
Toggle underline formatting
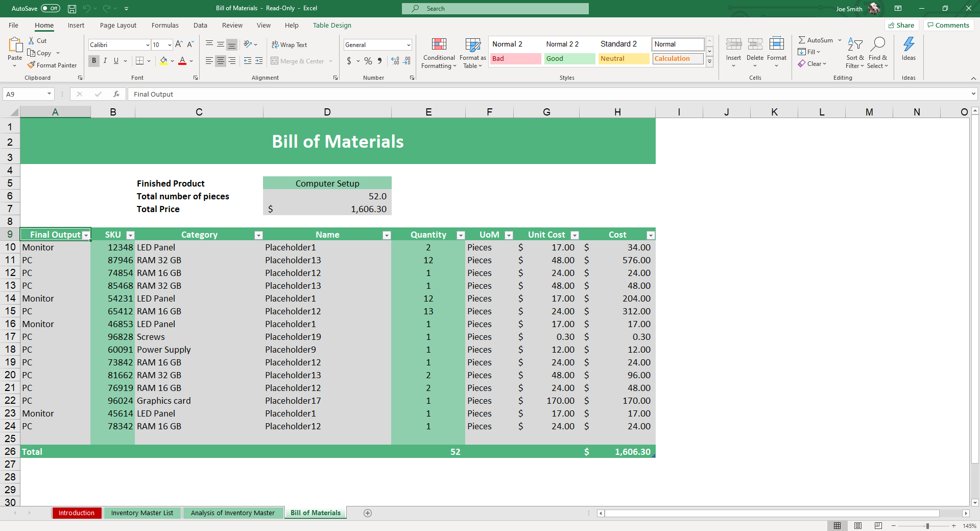(x=116, y=61)
